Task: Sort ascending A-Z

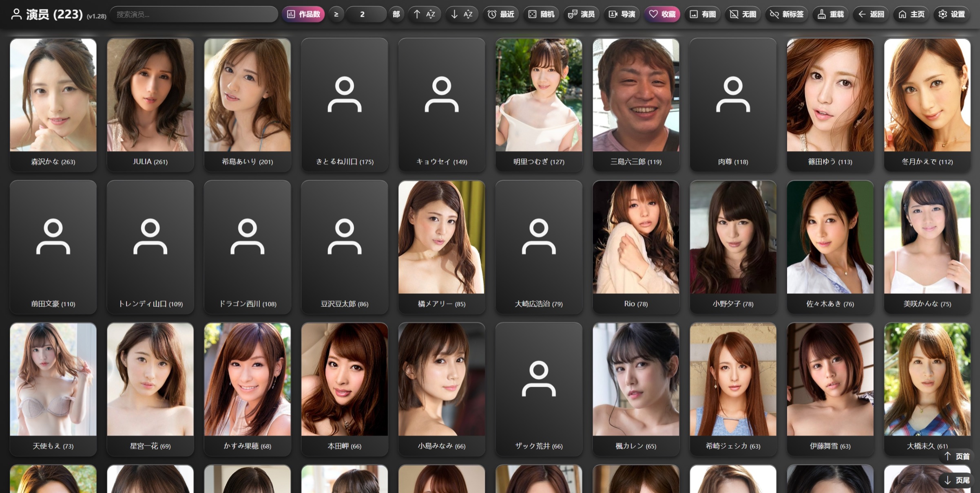Action: click(x=425, y=14)
